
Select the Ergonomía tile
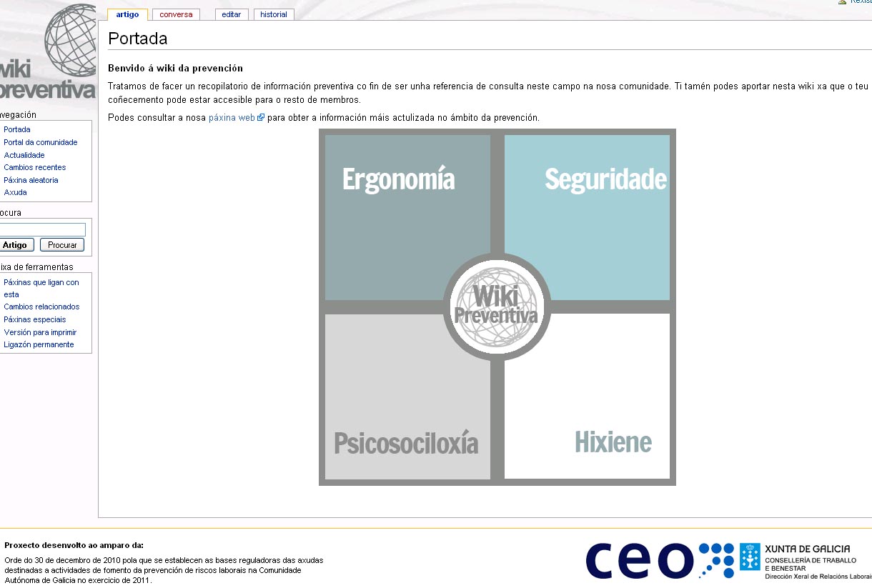click(x=408, y=217)
